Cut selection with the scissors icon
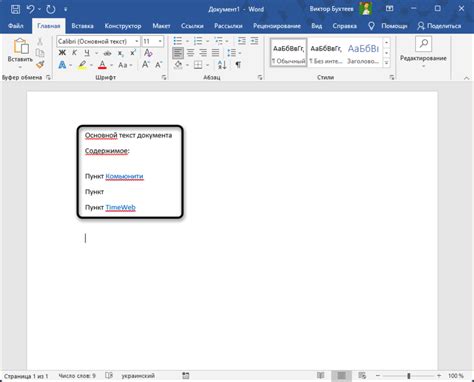This screenshot has width=474, height=382. tap(40, 42)
